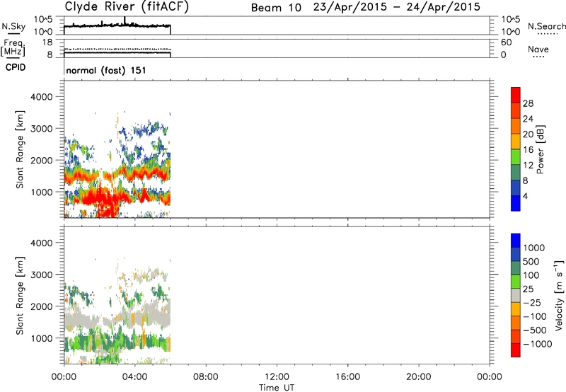Click the '08:00' time axis tick label
This screenshot has height=392, width=566.
205,377
